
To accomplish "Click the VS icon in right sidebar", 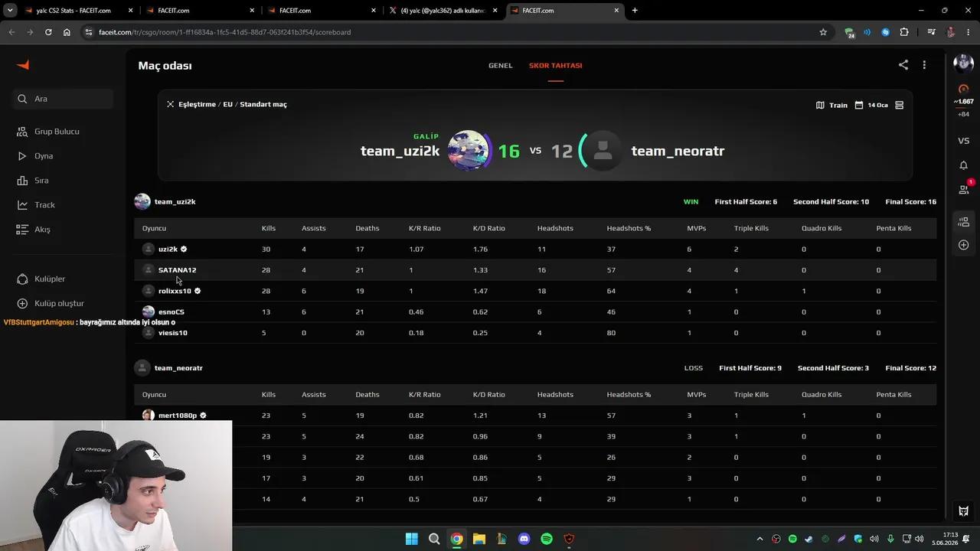I will click(x=963, y=141).
